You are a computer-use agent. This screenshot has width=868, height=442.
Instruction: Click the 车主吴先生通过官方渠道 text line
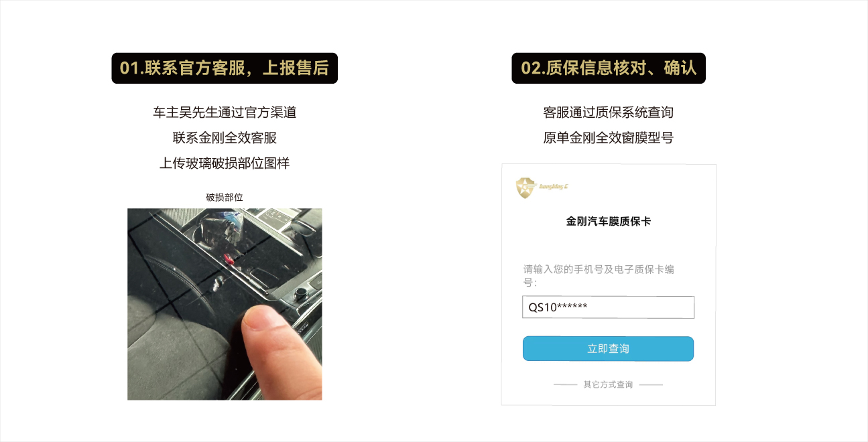[225, 113]
